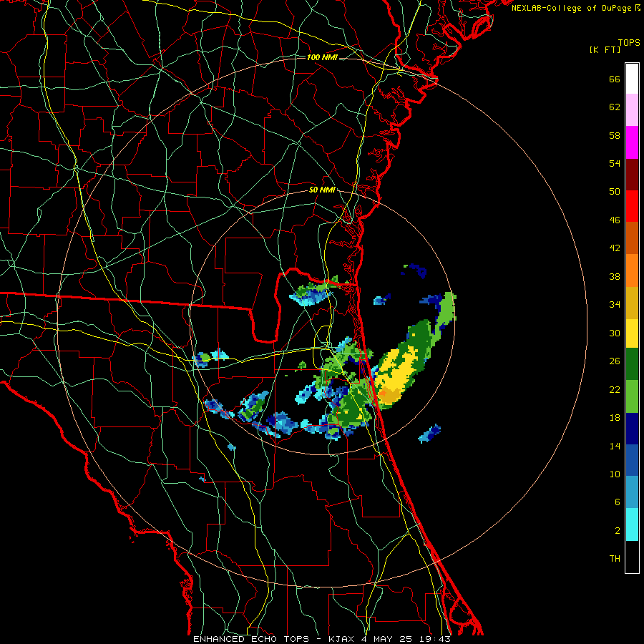644x644 pixels.
Task: Click the '58' legend value label
Action: [615, 135]
